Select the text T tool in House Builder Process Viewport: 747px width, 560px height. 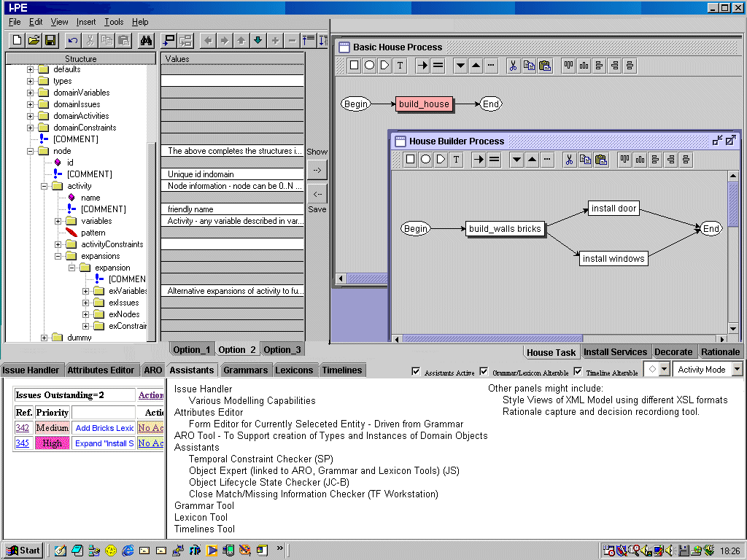coord(456,160)
